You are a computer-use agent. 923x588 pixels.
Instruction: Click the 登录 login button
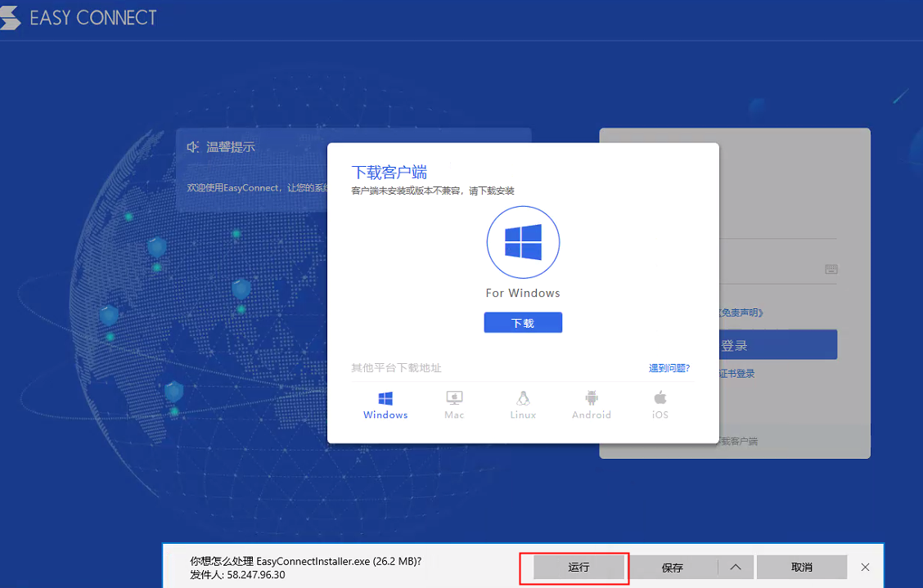click(x=777, y=345)
